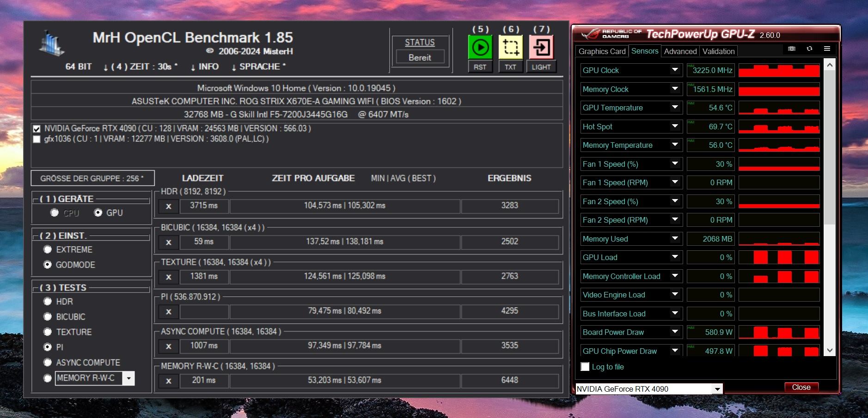Select GODMODE setting radio button
The height and width of the screenshot is (418, 868).
47,265
